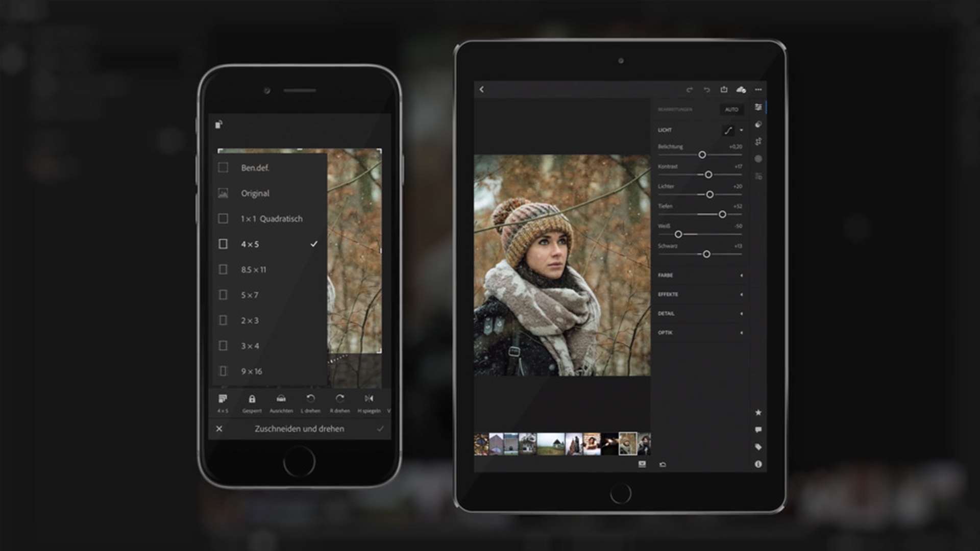The width and height of the screenshot is (980, 551).
Task: Select the highlighted filmstrip thumbnail
Action: (627, 444)
